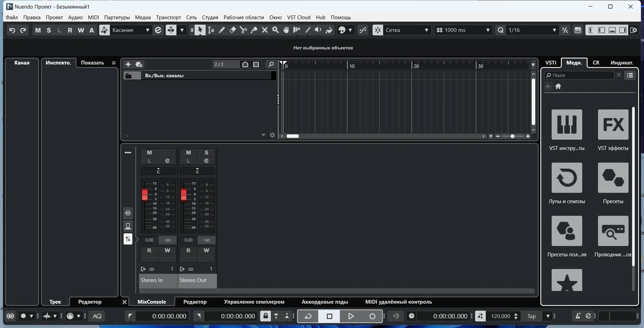Click the Stereo In volume fader
The width and height of the screenshot is (644, 328).
point(144,195)
